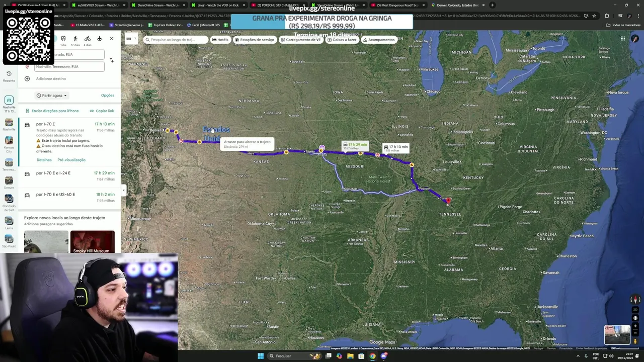Open saved Denver sidebar item
This screenshot has height=362, width=644.
tap(9, 183)
